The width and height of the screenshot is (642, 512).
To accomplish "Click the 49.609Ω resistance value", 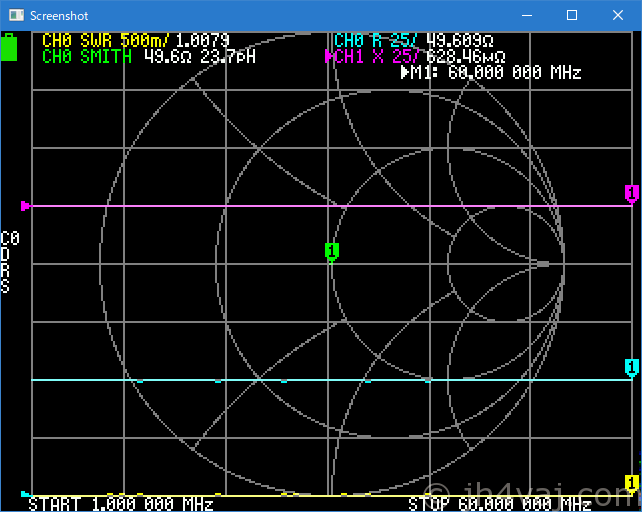I will [459, 41].
